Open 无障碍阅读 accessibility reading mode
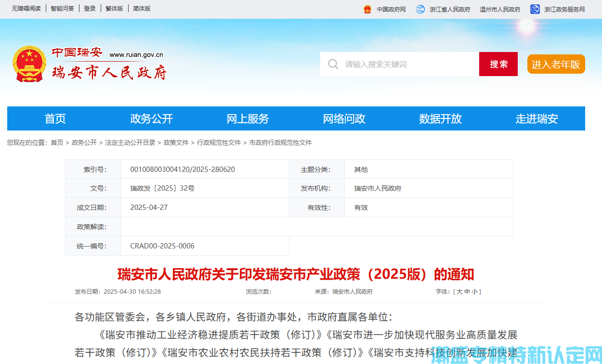602x364 pixels. [26, 9]
